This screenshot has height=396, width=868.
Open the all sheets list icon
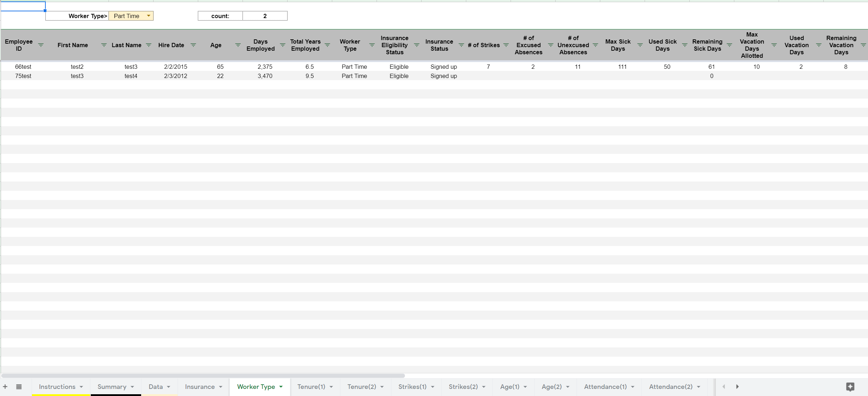point(19,387)
